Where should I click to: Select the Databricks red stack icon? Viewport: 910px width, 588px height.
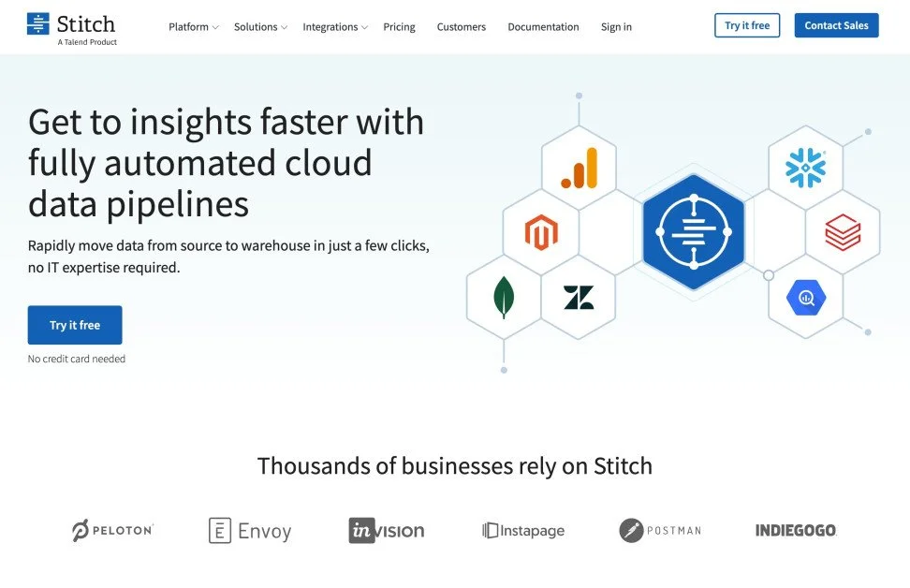(843, 232)
